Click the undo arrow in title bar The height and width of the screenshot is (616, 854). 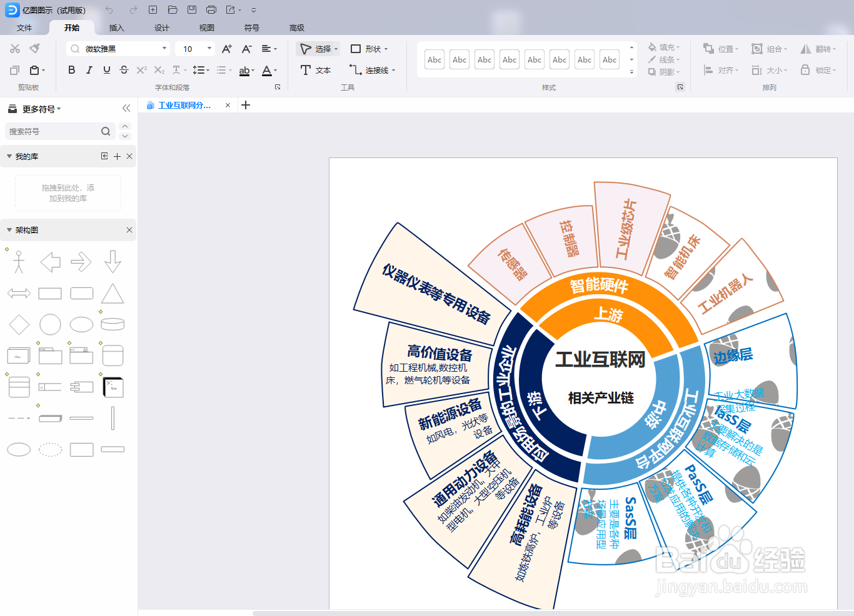(x=109, y=10)
